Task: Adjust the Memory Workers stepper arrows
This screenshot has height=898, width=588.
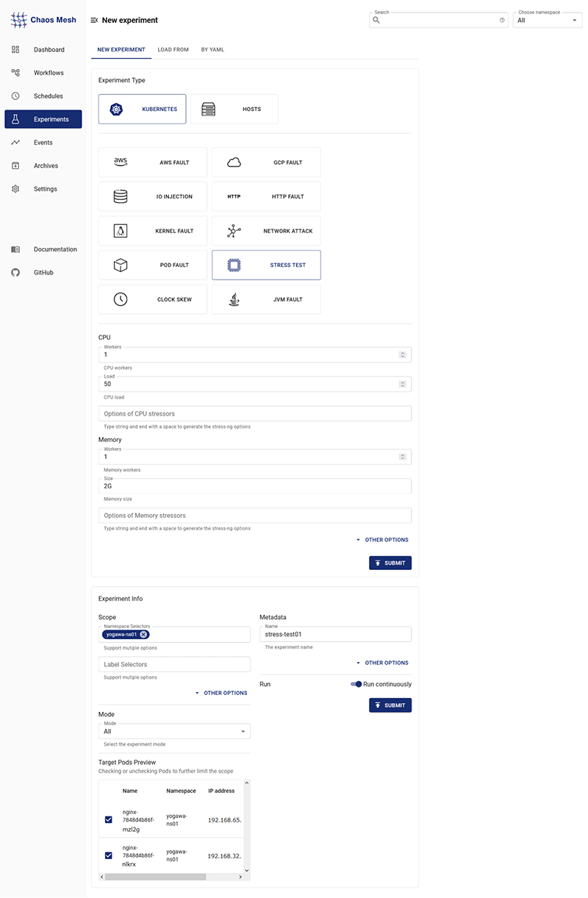Action: (x=402, y=457)
